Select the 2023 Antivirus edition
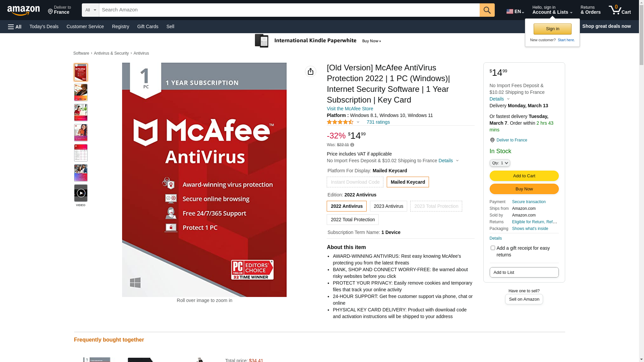Screen dimensions: 644x362 [x=388, y=206]
